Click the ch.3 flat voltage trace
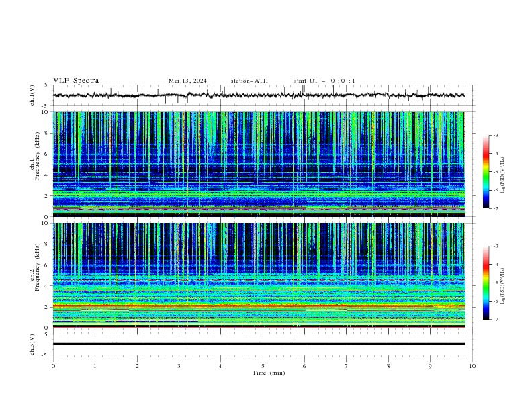This screenshot has height=411, width=532. (259, 344)
